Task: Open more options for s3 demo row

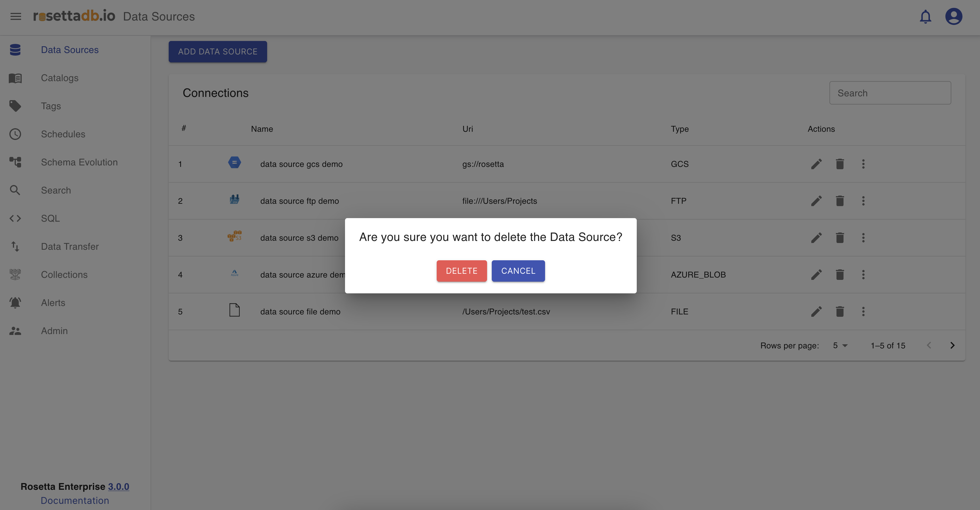Action: [863, 238]
